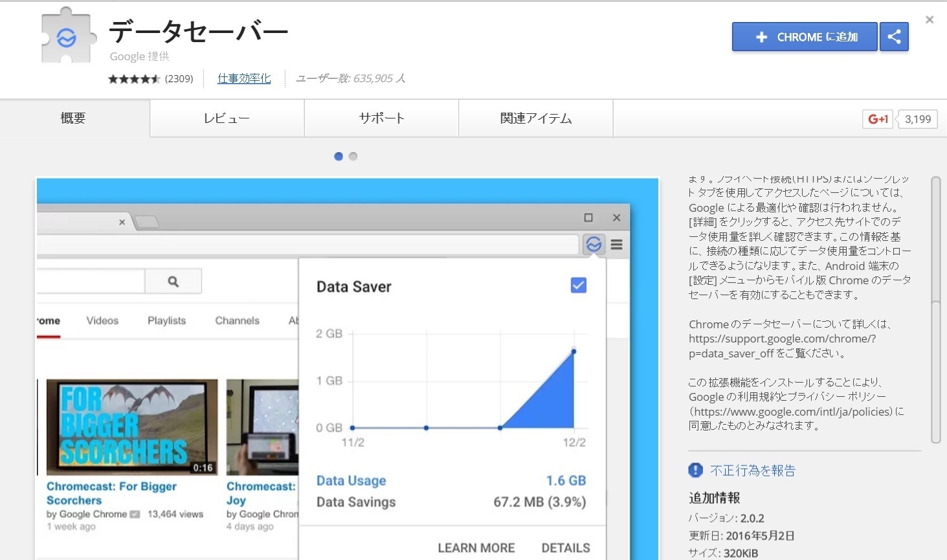Click the search input field in screenshot
This screenshot has height=560, width=947.
(x=91, y=282)
